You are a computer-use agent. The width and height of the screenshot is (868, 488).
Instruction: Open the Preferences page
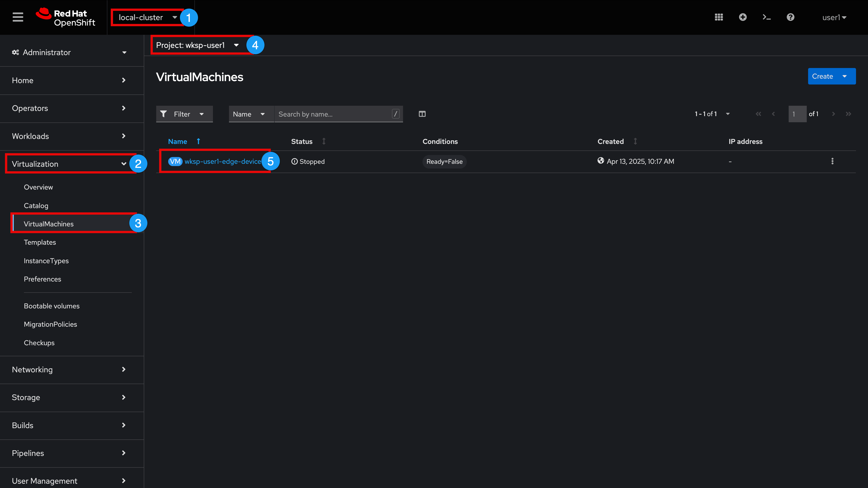pos(42,279)
